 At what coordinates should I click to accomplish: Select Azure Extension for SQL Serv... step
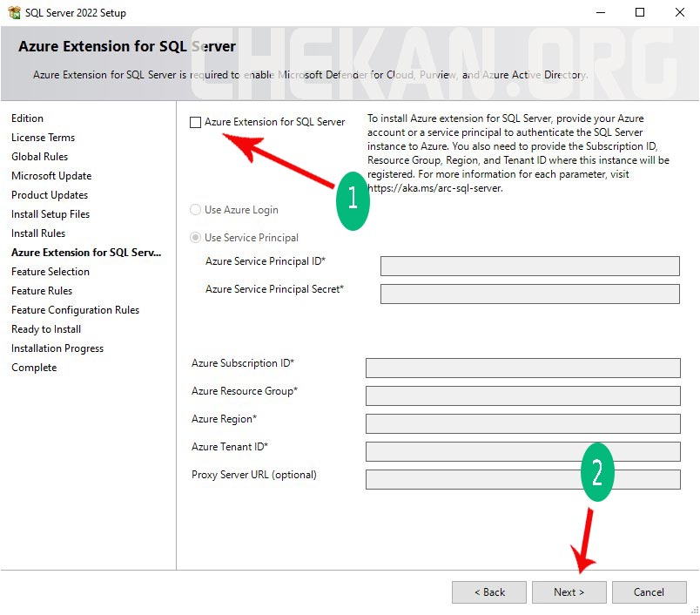click(x=86, y=253)
